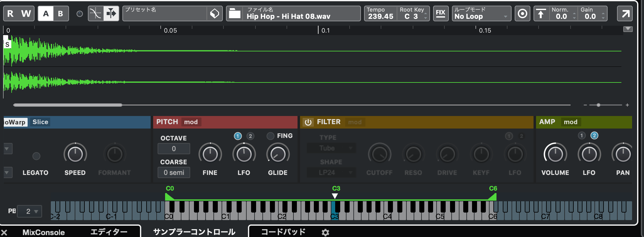The height and width of the screenshot is (237, 644).
Task: Enable Write automation with the W button
Action: pyautogui.click(x=26, y=13)
